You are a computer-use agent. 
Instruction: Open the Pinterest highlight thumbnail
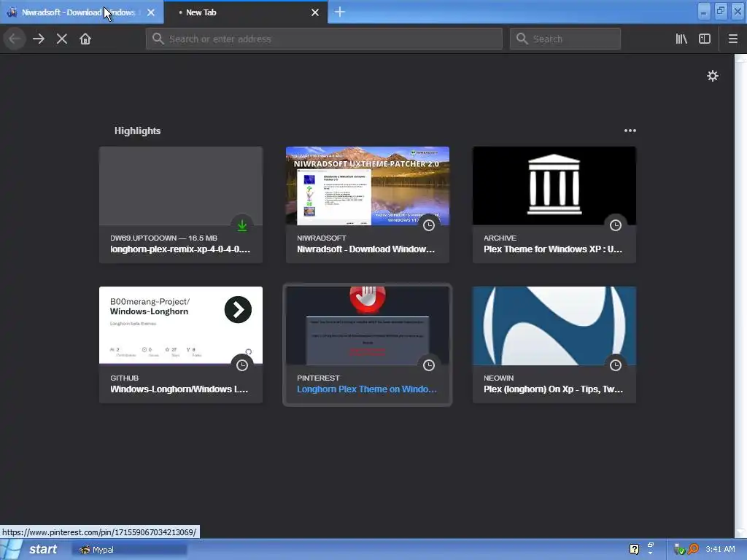click(x=368, y=326)
